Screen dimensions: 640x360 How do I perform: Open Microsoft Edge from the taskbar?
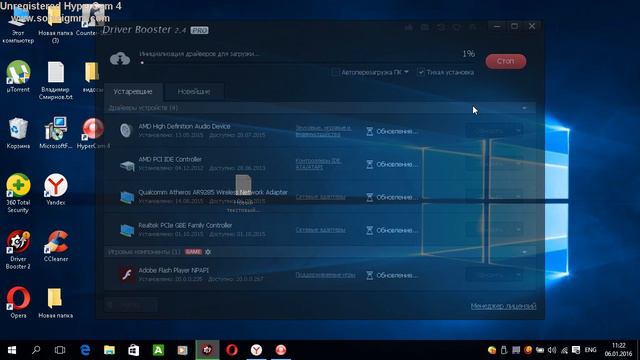click(85, 350)
